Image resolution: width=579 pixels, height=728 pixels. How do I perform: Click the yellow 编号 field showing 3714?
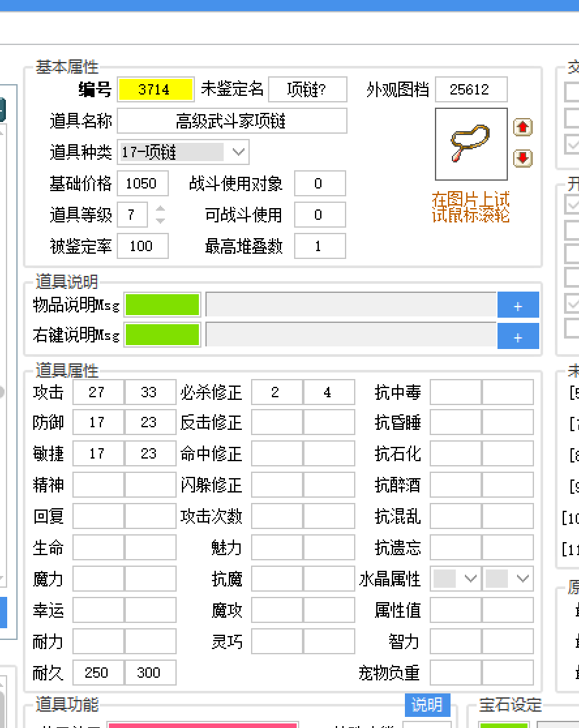[x=155, y=90]
